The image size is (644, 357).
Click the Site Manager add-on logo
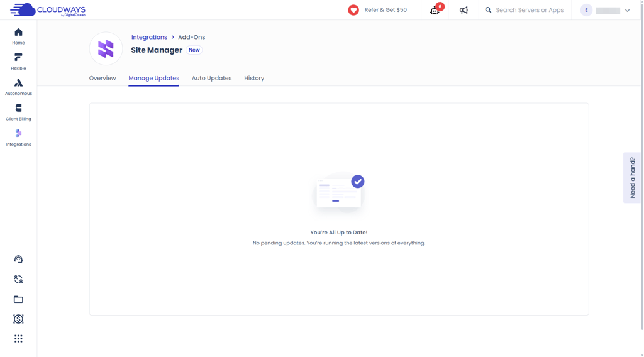click(x=106, y=49)
